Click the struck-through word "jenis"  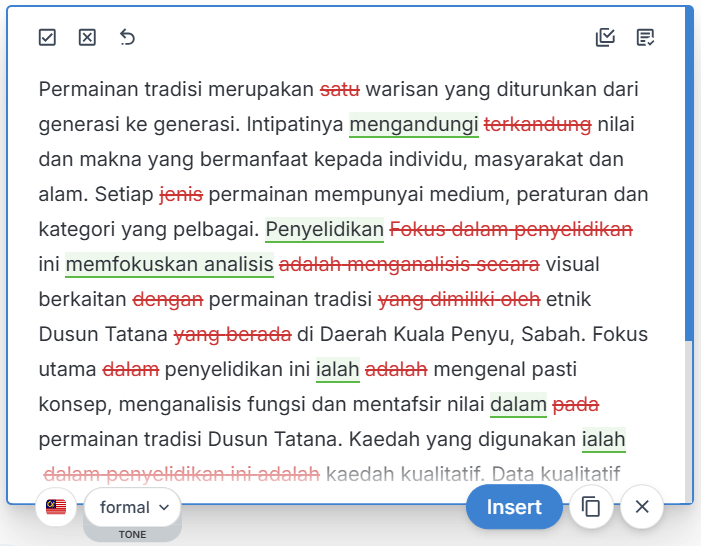(x=181, y=195)
